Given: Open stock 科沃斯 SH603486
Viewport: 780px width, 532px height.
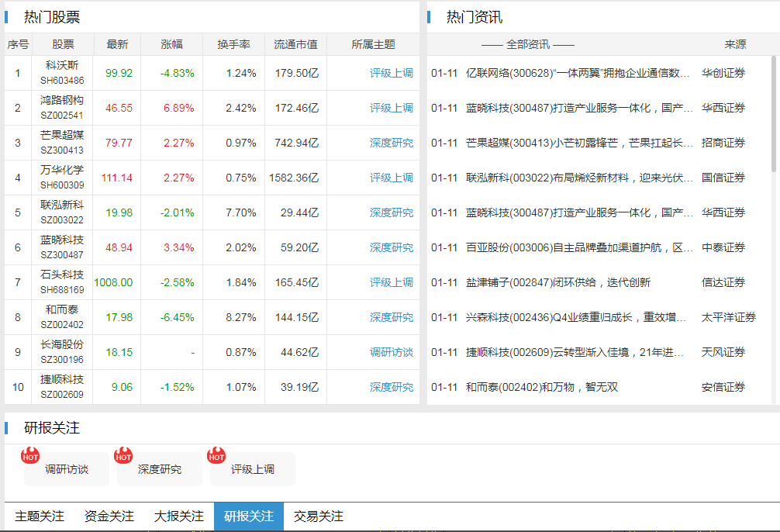Looking at the screenshot, I should (x=62, y=73).
